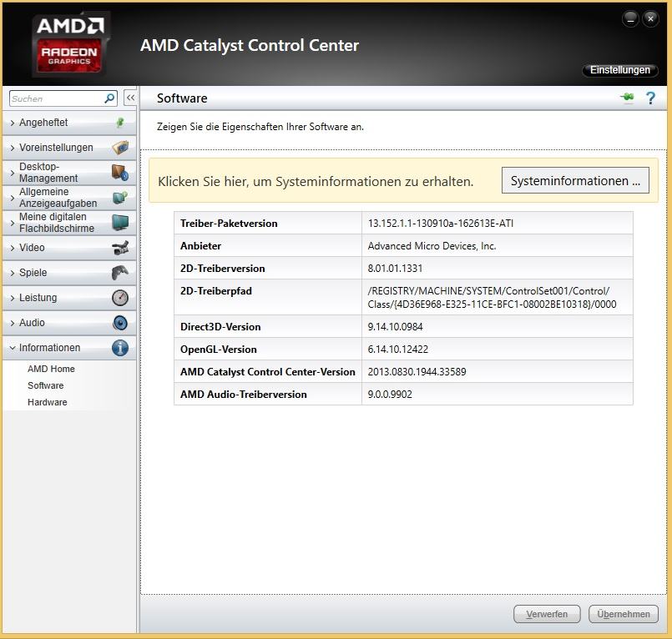Click the Voreinstellungen presets icon
Screen dimensions: 672x639
120,148
